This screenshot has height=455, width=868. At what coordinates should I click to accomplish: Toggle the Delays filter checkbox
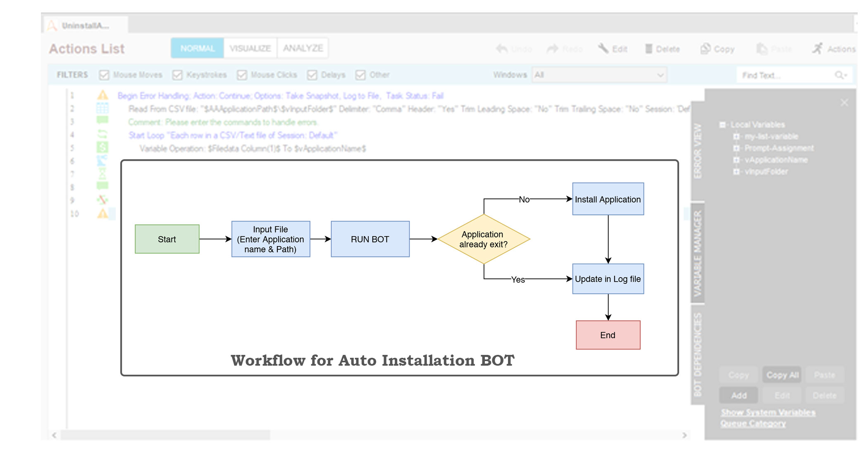coord(312,75)
